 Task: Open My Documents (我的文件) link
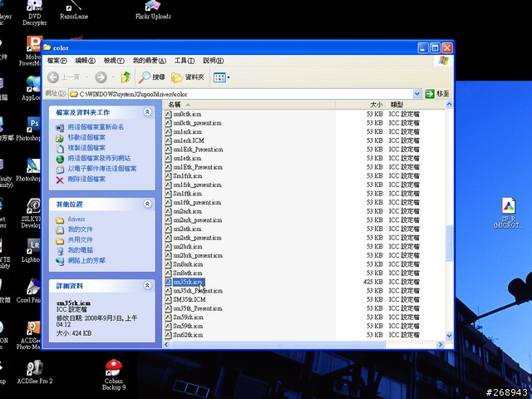[x=81, y=229]
